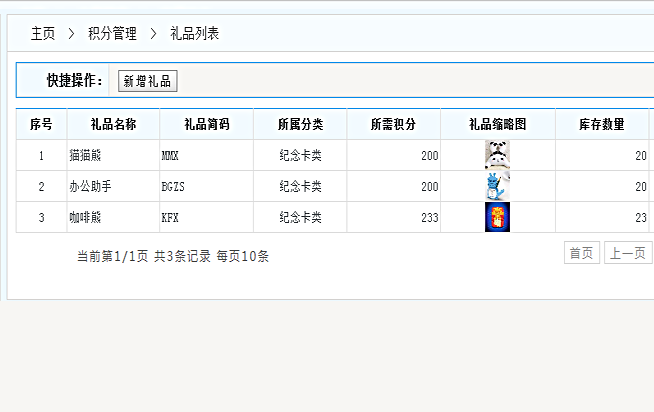Viewport: 654px width, 412px height.
Task: Select the 办公助手 gift name cell
Action: 89,187
